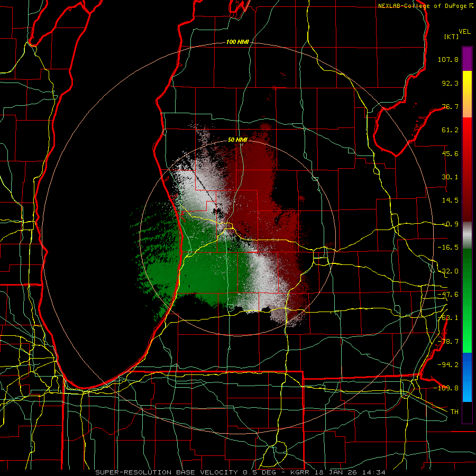The width and height of the screenshot is (476, 476).
Task: Click the 107.8 legend value
Action: click(448, 59)
